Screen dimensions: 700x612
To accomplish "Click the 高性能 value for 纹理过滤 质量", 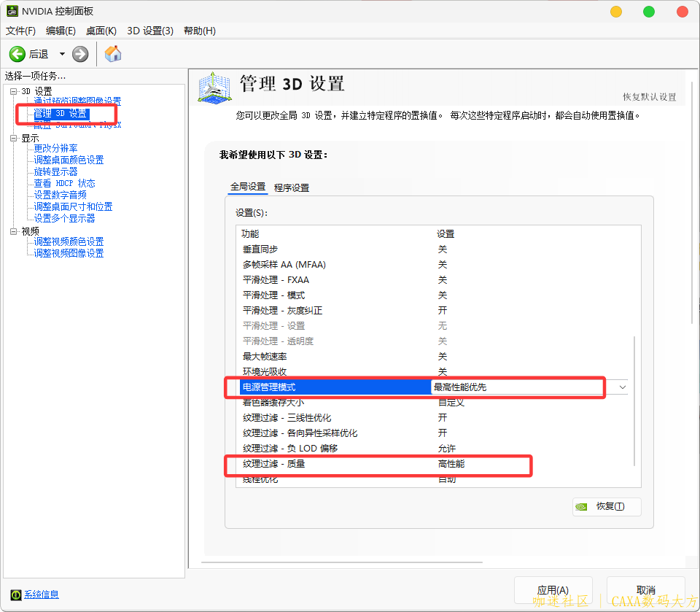I will coord(451,464).
